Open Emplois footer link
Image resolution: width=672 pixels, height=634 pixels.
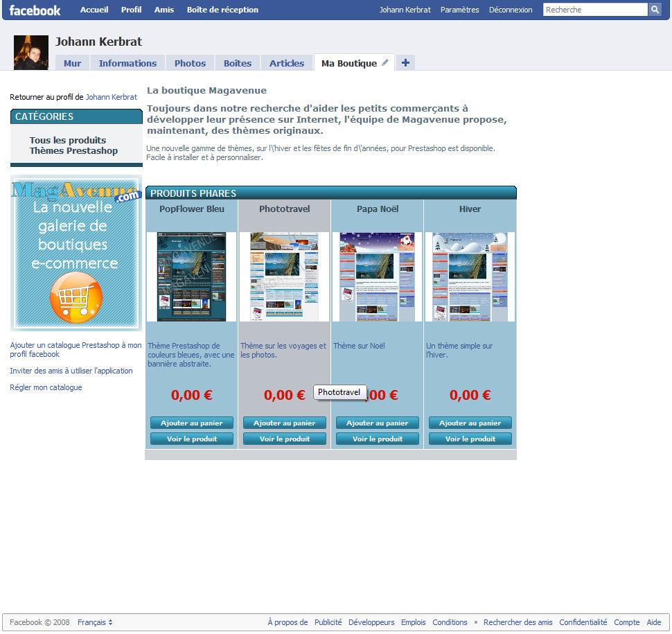tap(413, 622)
